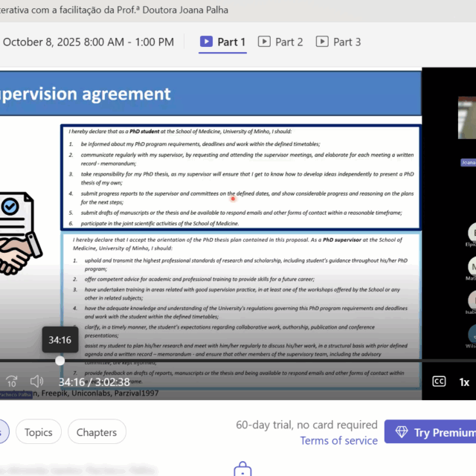Click the 34:16 / 3:02:38 time display

94,382
